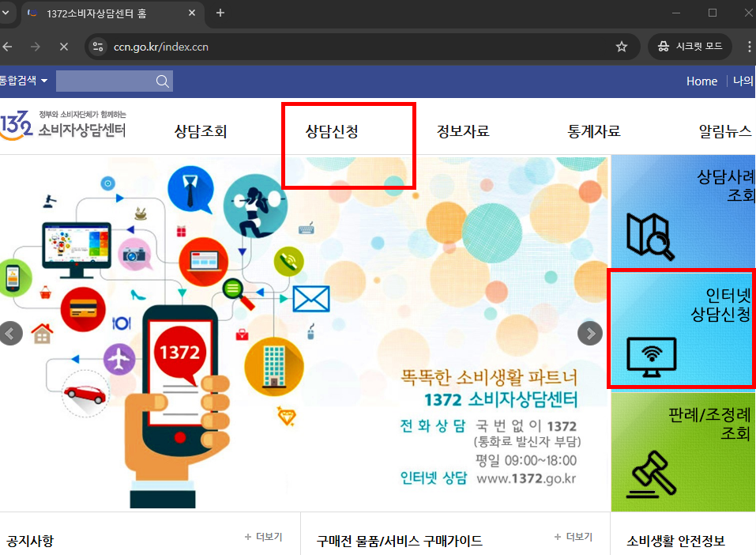
Task: Bookmark this page with star icon
Action: 622,47
